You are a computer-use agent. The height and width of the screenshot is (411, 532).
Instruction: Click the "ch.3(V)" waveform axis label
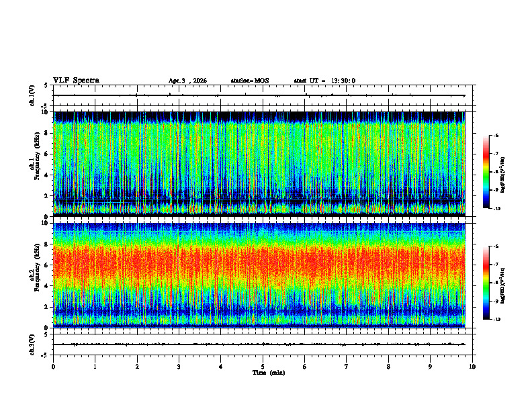point(32,345)
